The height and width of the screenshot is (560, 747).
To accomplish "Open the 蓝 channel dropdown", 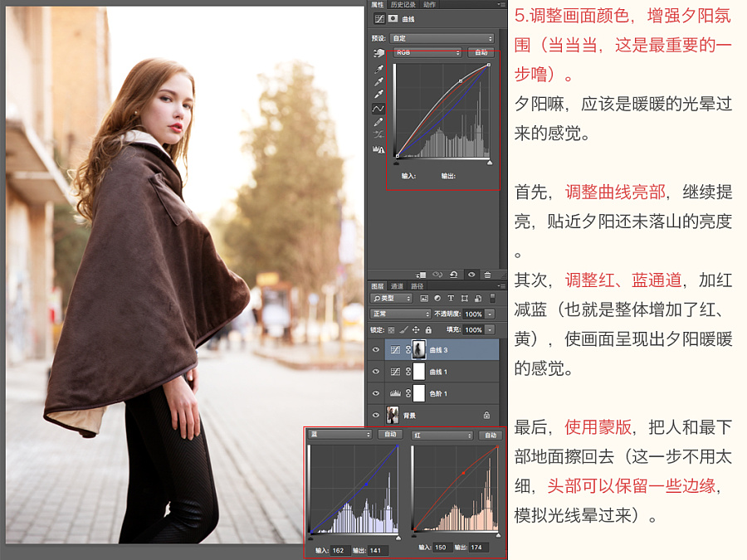I will (x=340, y=435).
